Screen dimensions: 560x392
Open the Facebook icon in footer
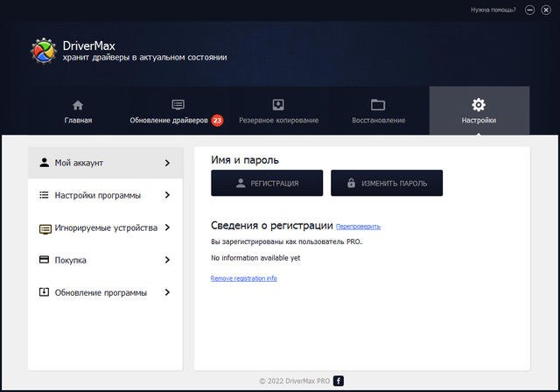(x=339, y=381)
